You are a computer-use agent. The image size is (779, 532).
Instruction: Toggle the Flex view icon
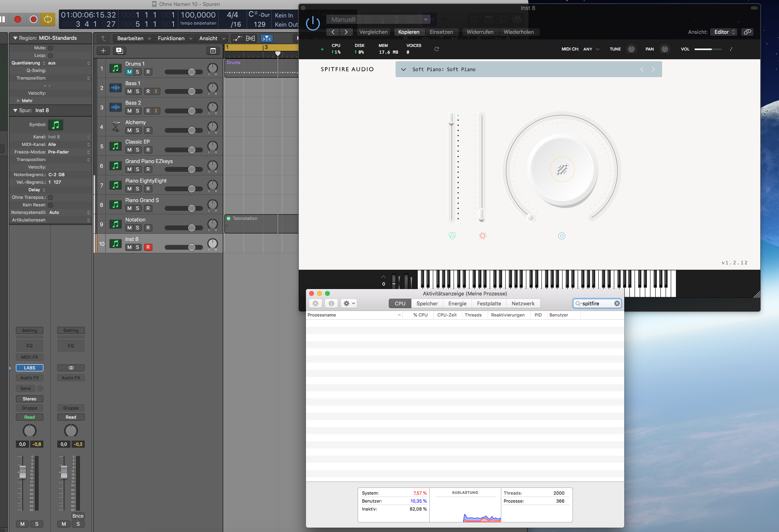coord(251,38)
